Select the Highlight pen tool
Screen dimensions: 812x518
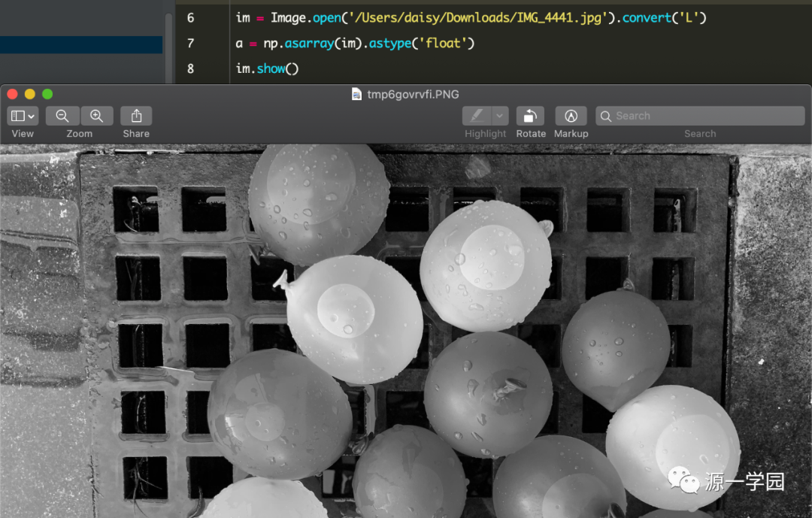click(477, 116)
